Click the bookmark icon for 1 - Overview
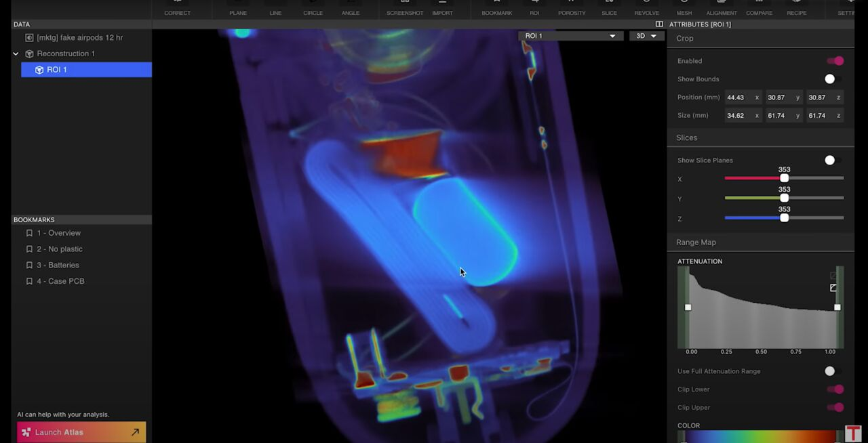Image resolution: width=868 pixels, height=443 pixels. pos(29,233)
